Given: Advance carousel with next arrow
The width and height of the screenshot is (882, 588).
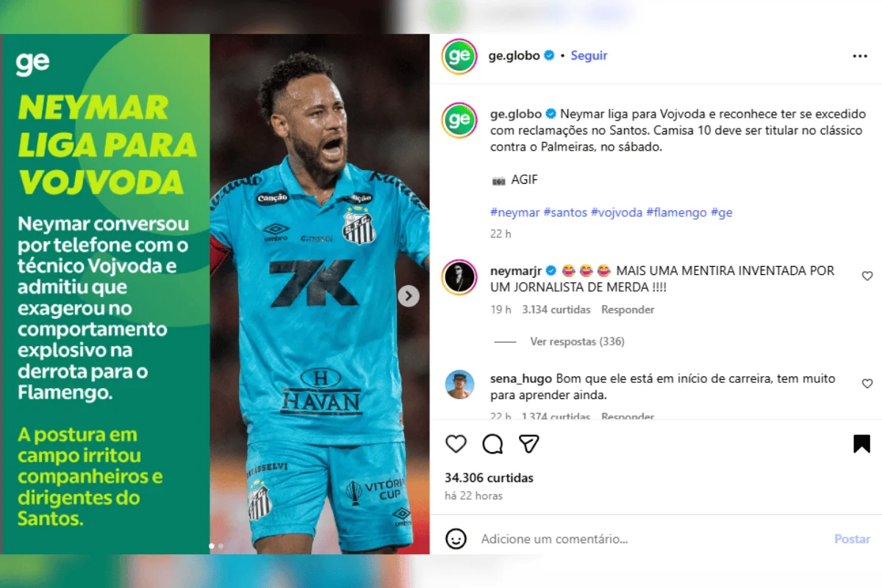Looking at the screenshot, I should (x=409, y=296).
